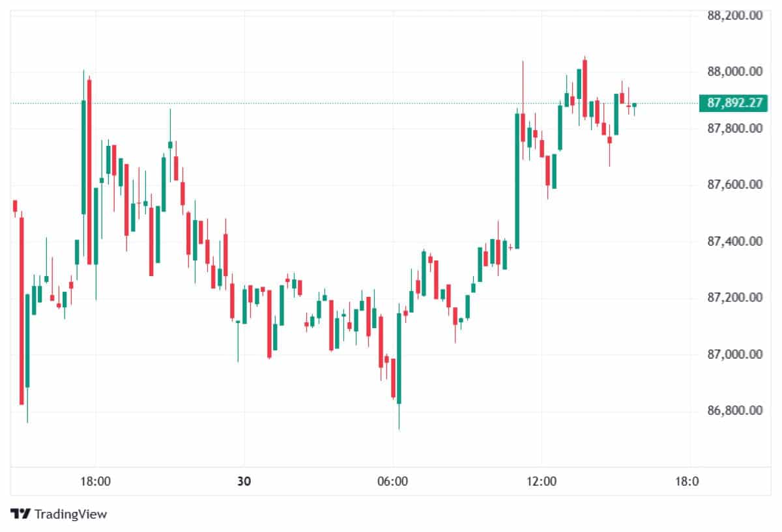The width and height of the screenshot is (782, 532).
Task: Click the truncated 18:0 label at right
Action: click(688, 482)
